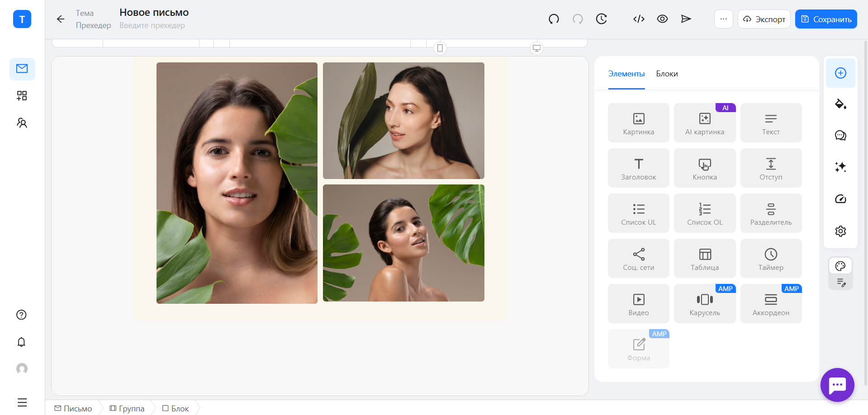Open the settings gear panel
This screenshot has width=868, height=415.
coord(840,231)
